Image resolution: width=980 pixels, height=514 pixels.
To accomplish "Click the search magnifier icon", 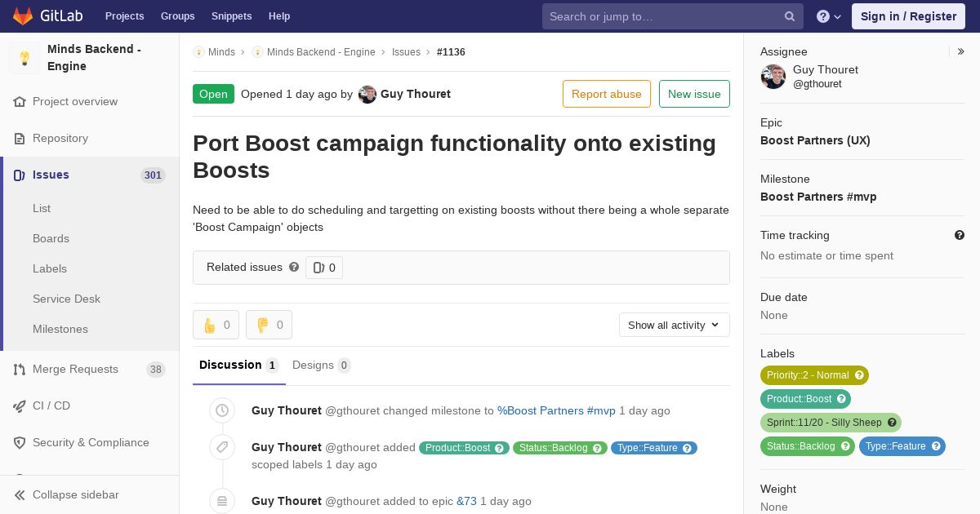I will [790, 16].
